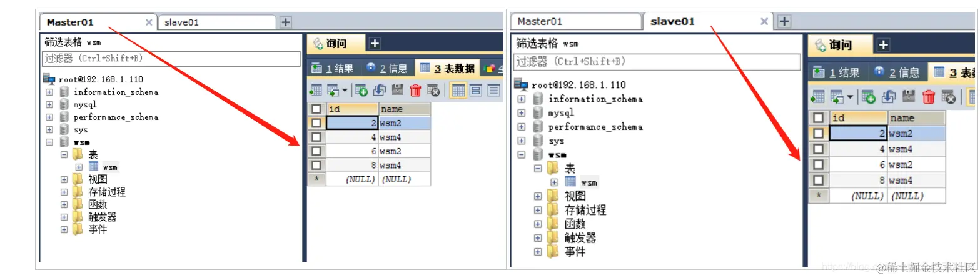Screen dimensions: 980x278
Task: In right window, close the slave01 tab
Action: coord(764,21)
